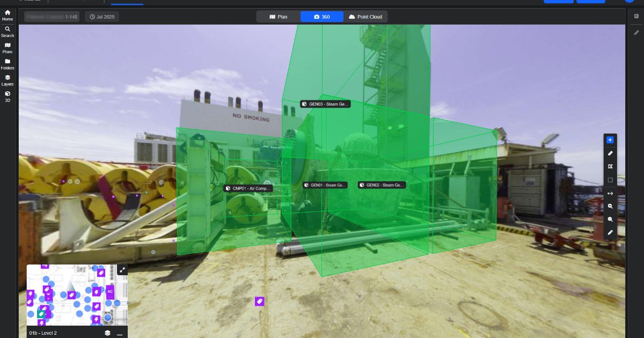Expand the minimap to full size
Viewport: 644px width, 338px height.
tap(122, 270)
